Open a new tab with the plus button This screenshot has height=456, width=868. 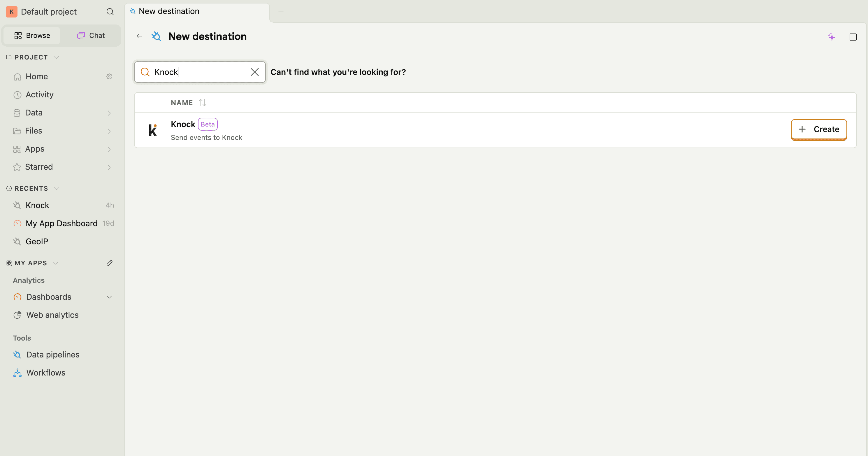pyautogui.click(x=281, y=11)
